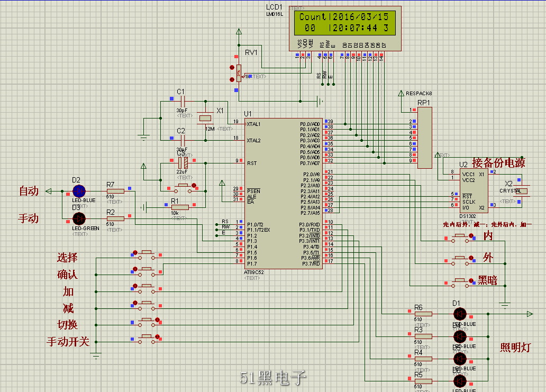Select the C3 22uF electrolytic capacitor
Screen dimensions: 546x392
click(183, 163)
